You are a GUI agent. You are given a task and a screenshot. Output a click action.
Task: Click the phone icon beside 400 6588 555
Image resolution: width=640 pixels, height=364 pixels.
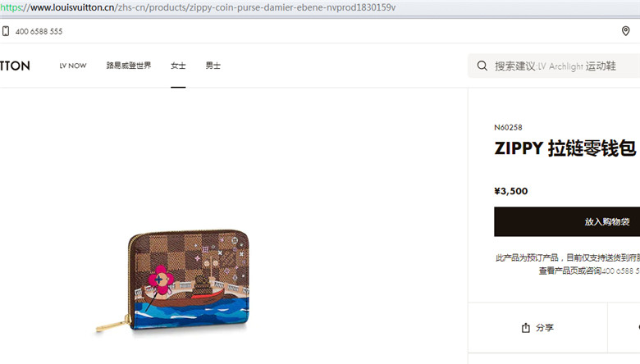6,31
